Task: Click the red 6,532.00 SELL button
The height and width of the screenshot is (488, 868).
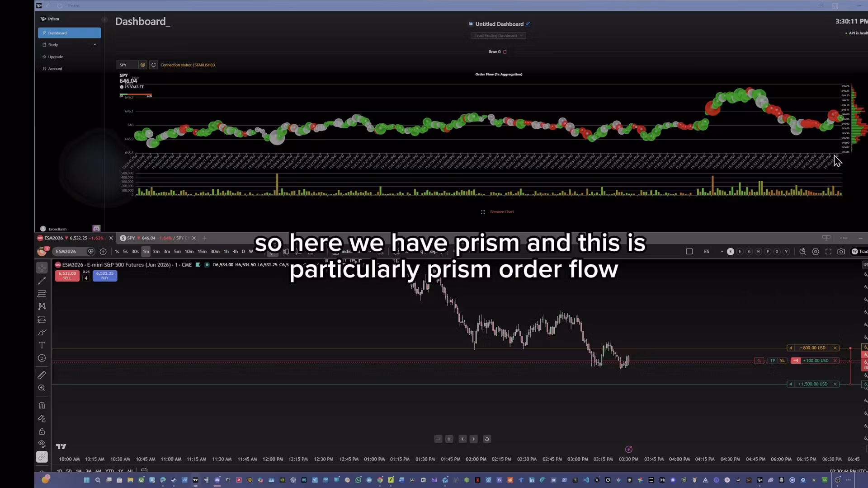Action: coord(67,276)
